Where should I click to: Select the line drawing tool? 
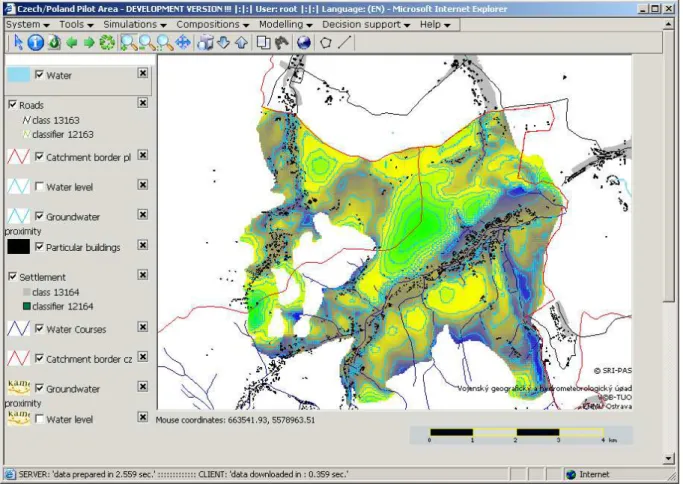tap(345, 42)
